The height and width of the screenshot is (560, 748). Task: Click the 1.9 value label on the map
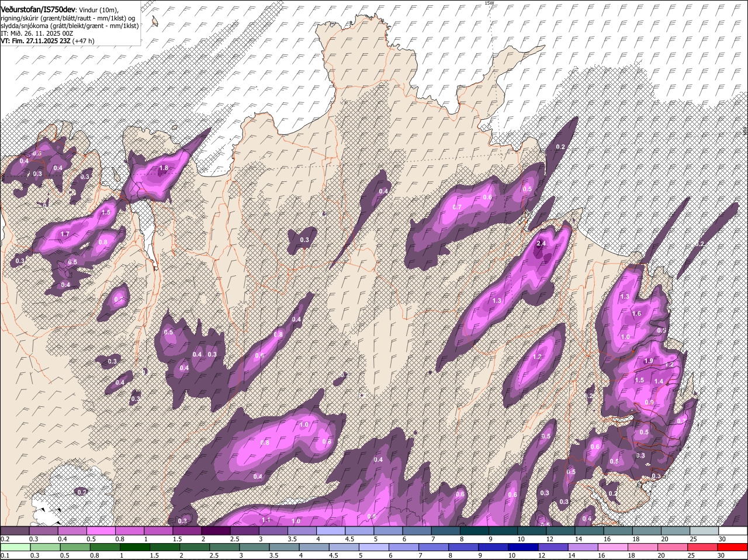point(649,361)
